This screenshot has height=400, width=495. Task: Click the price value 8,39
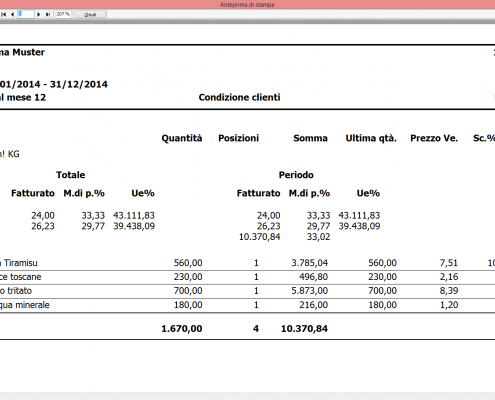449,291
